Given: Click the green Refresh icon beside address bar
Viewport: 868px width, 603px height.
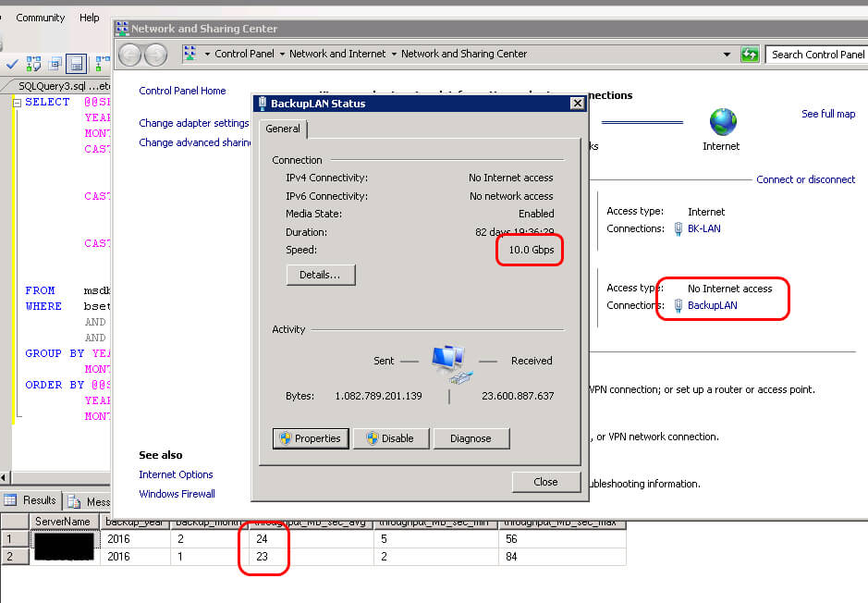Looking at the screenshot, I should [x=750, y=55].
